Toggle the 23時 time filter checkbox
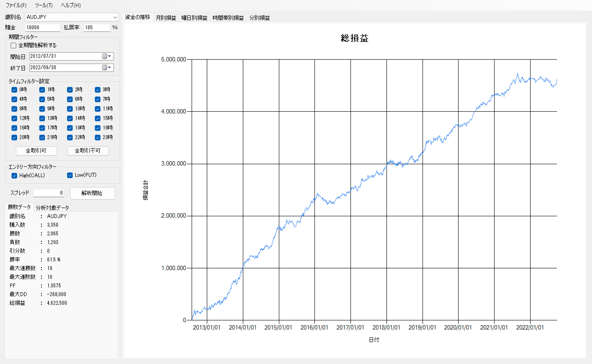This screenshot has height=364, width=592. [97, 138]
